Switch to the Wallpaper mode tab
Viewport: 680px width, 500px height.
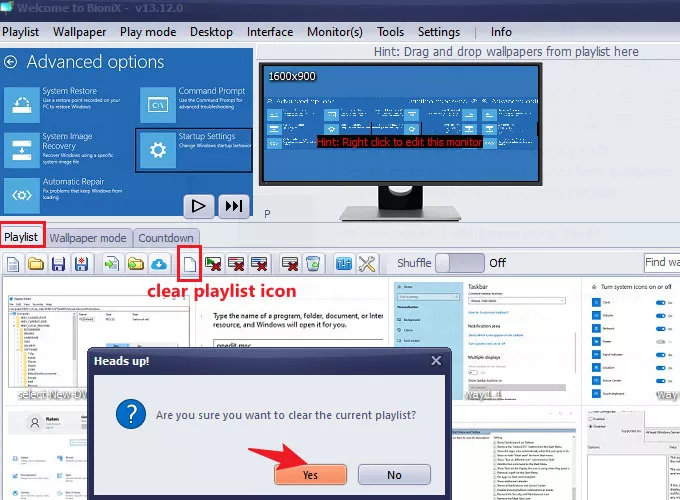(88, 238)
